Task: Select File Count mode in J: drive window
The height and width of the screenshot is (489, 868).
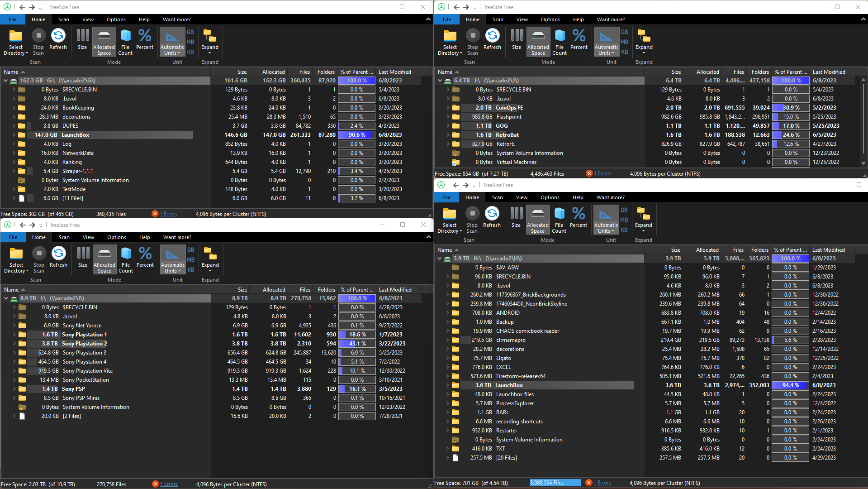Action: [560, 42]
